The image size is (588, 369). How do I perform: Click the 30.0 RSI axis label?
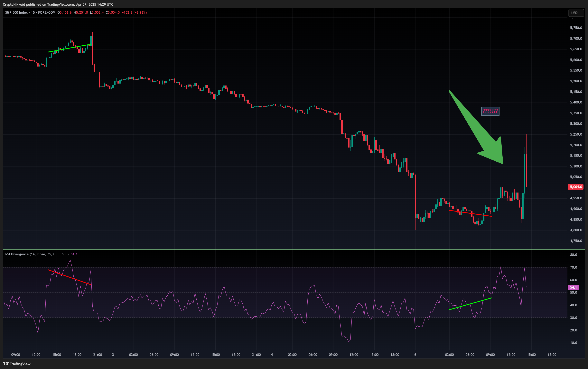point(574,318)
